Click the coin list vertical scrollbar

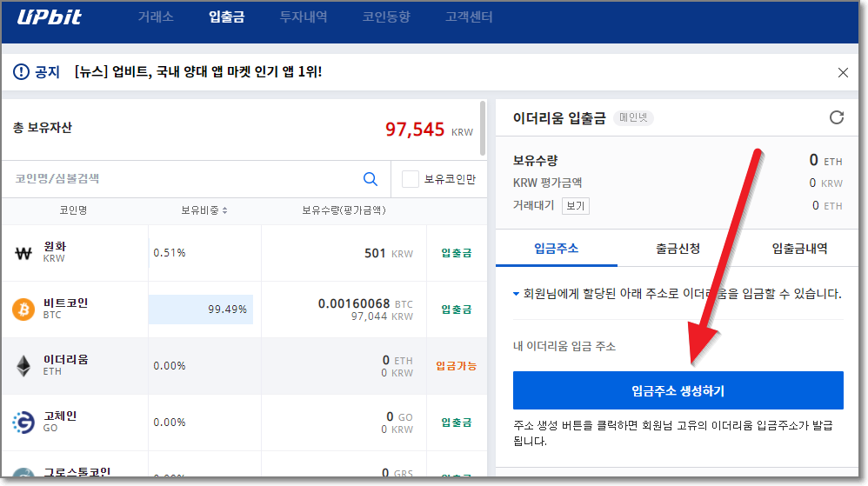click(483, 129)
